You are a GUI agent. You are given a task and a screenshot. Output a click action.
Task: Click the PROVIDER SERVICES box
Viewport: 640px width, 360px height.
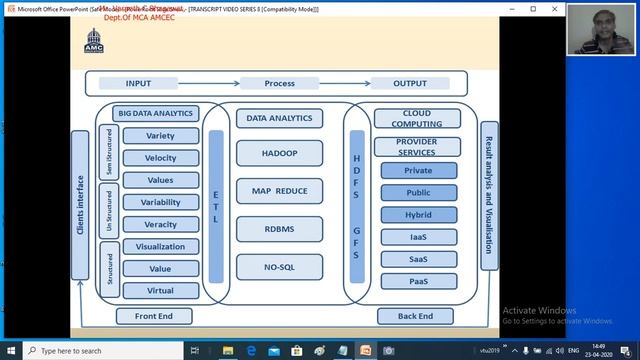[417, 147]
